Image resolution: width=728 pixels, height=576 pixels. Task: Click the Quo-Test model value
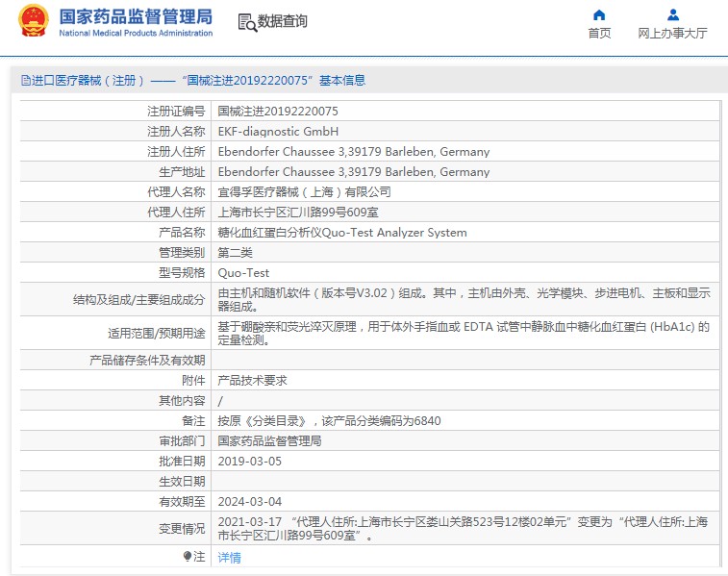243,273
